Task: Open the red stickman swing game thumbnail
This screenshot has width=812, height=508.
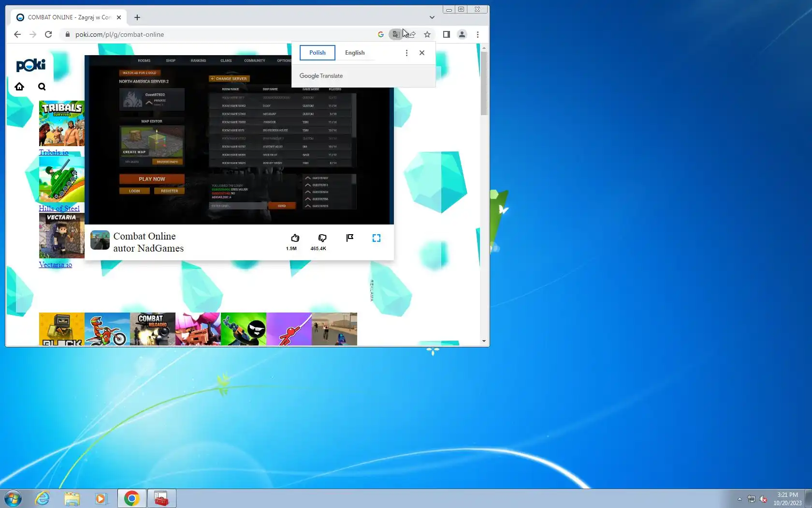Action: 289,329
